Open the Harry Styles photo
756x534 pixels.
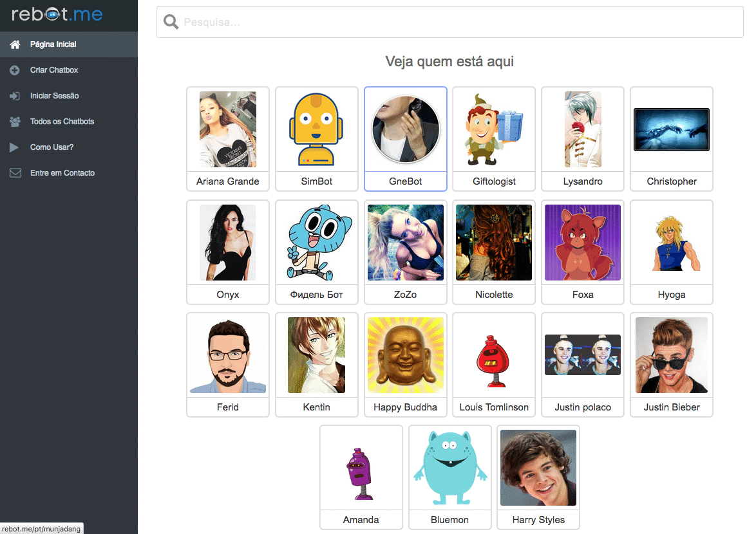(x=538, y=468)
